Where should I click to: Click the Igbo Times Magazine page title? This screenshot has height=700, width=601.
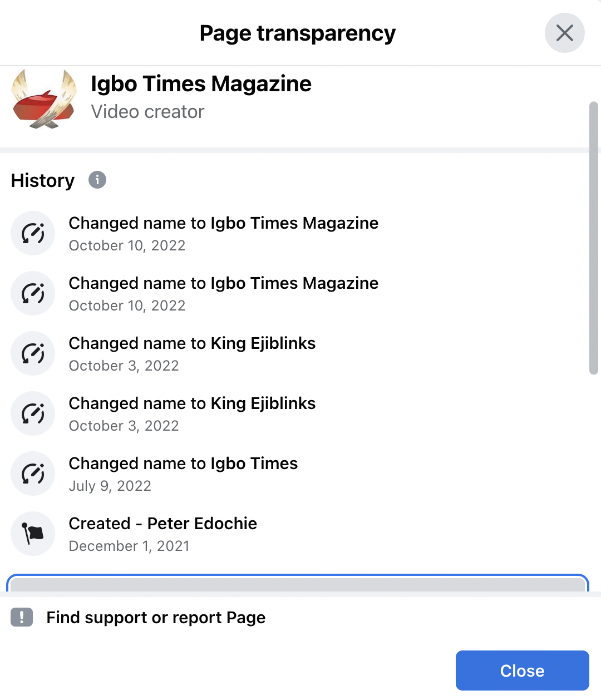pos(201,84)
